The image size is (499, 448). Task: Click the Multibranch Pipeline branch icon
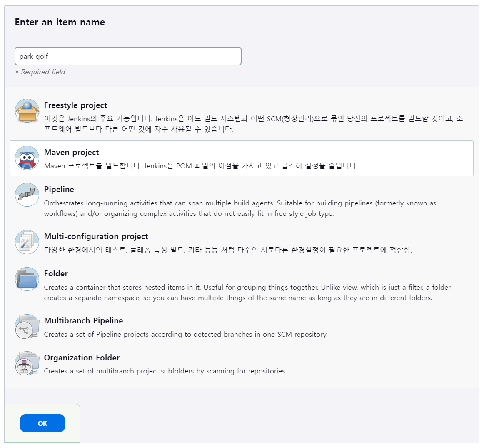click(x=27, y=326)
